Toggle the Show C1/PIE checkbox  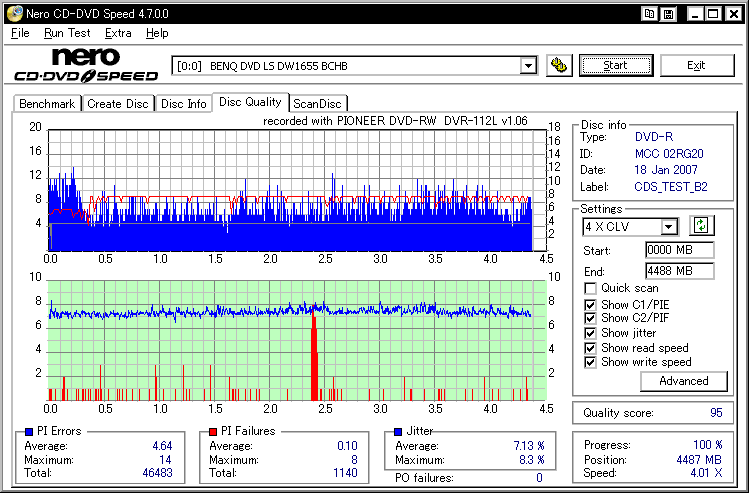coord(590,305)
